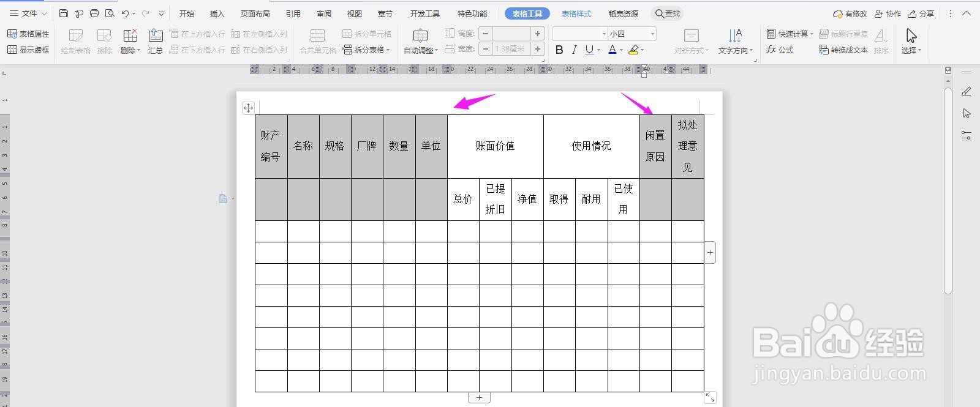980x407 pixels.
Task: Insert formula with fx 公式
Action: [780, 50]
